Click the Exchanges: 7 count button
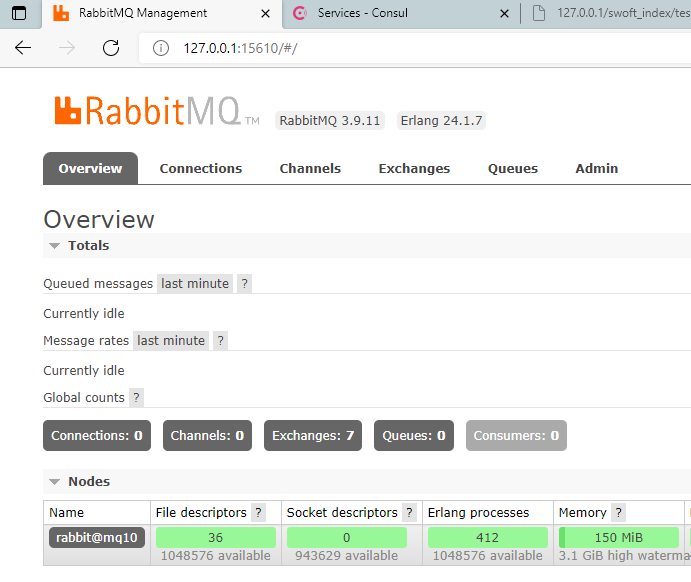This screenshot has width=691, height=582. (313, 436)
